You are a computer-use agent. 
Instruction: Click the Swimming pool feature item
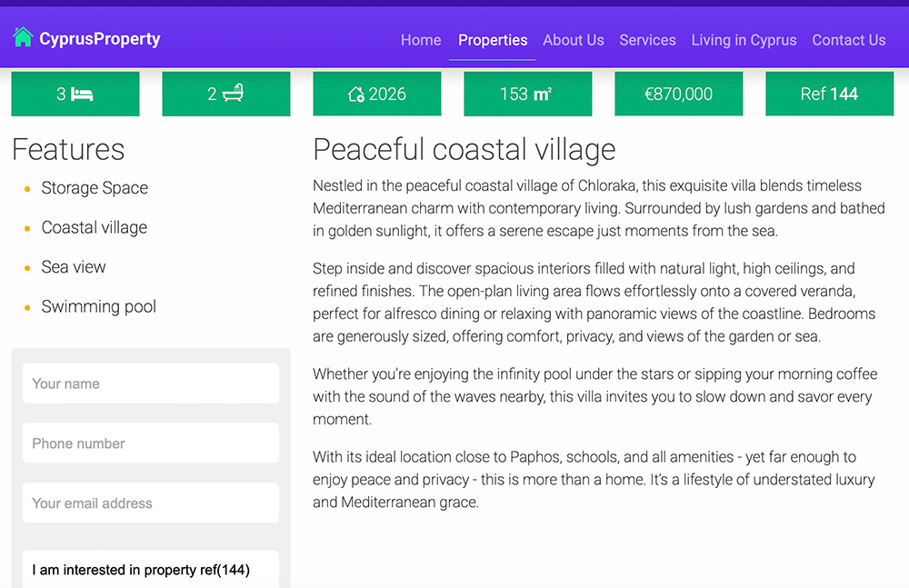[x=98, y=306]
